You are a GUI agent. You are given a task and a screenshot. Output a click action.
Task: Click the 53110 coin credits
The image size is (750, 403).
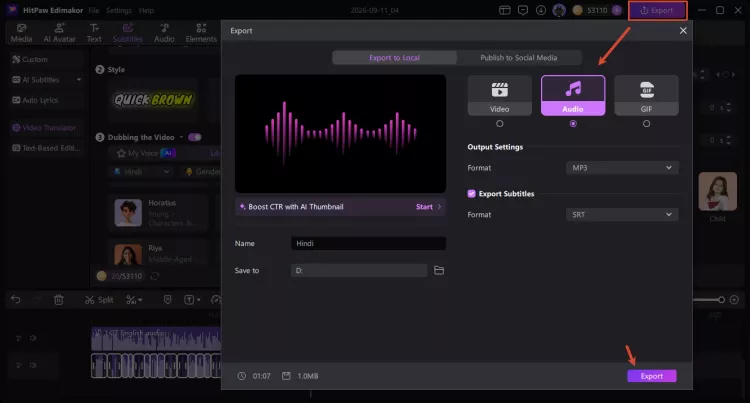coord(590,11)
